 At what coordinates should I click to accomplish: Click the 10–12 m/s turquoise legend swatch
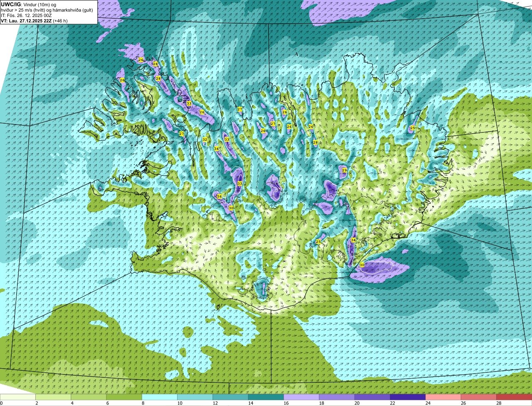195,397
